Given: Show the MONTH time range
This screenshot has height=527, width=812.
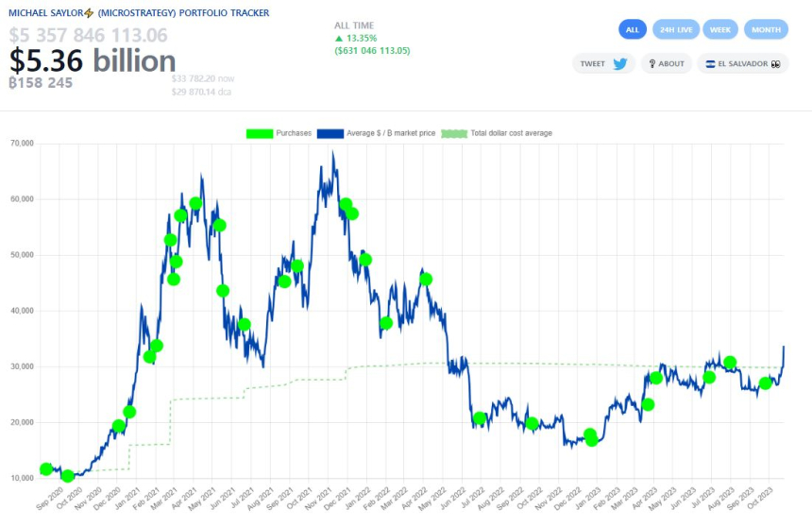Looking at the screenshot, I should 766,29.
